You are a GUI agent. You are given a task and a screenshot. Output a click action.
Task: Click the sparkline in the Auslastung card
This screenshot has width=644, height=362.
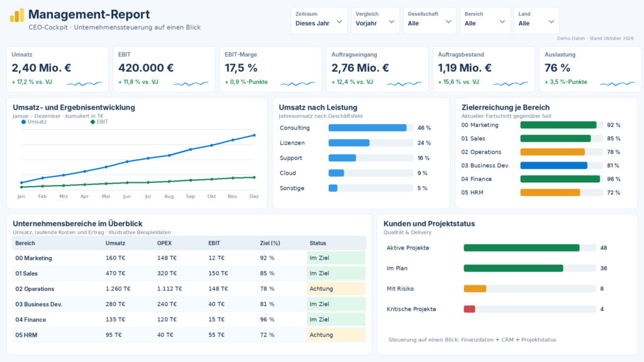tap(618, 84)
